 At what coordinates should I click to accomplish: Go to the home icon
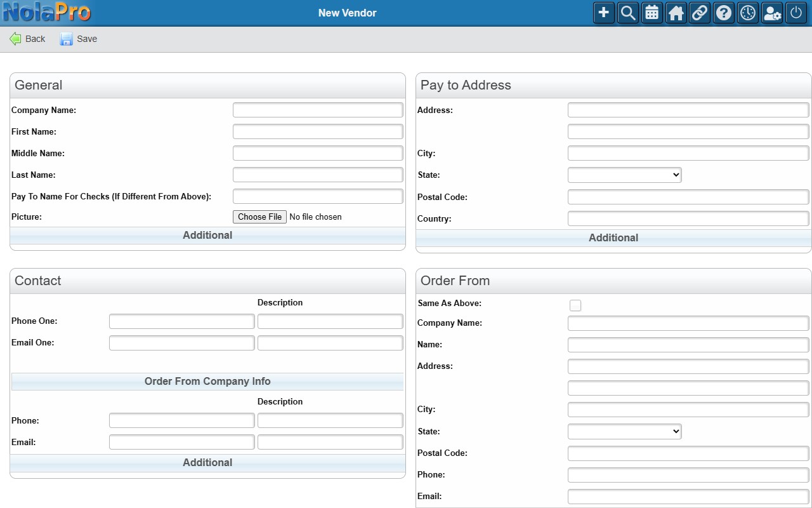pos(676,13)
